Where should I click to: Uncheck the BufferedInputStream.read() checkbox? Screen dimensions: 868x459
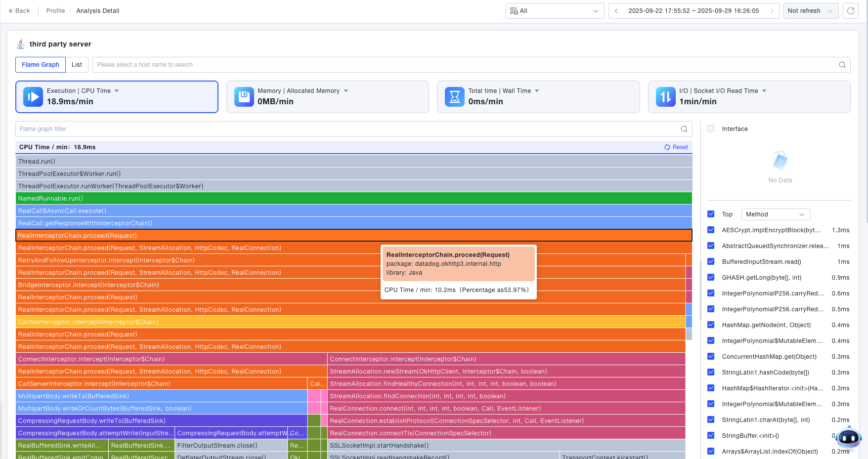pyautogui.click(x=711, y=262)
